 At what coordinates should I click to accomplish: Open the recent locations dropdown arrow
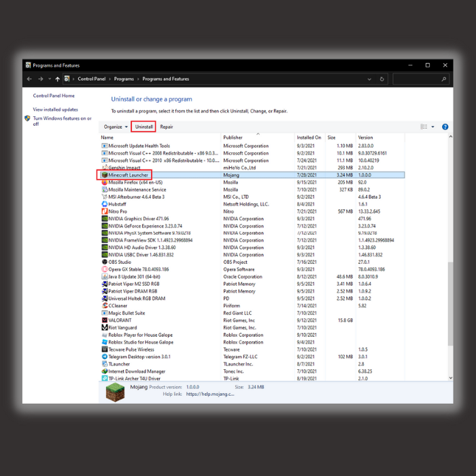pyautogui.click(x=50, y=79)
